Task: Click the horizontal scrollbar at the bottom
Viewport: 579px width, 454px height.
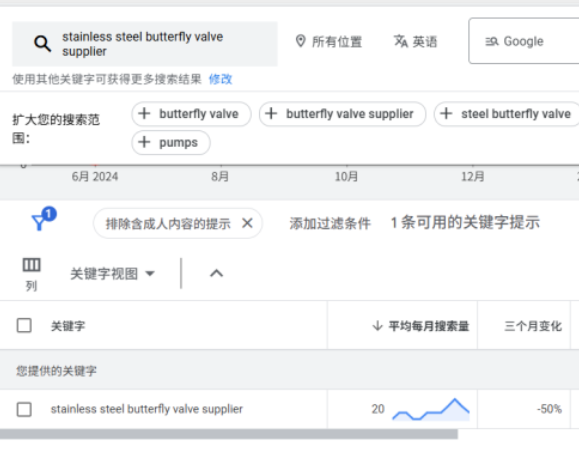Action: [229, 434]
